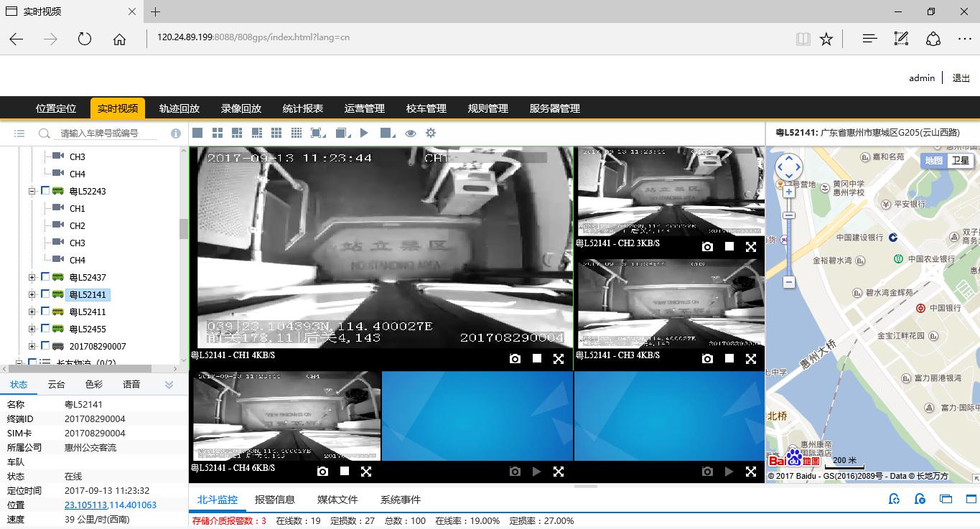Maximize the CH1 video pane
Viewport: 980px width, 529px height.
[559, 359]
